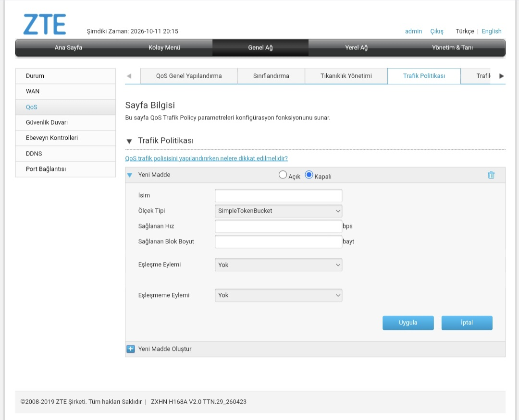
Task: Open the Ana Sayfa menu
Action: pos(68,48)
